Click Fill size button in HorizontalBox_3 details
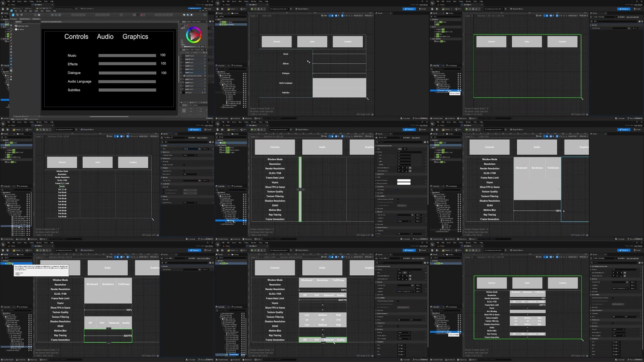Screen dimensions: 644x362 coord(405,272)
